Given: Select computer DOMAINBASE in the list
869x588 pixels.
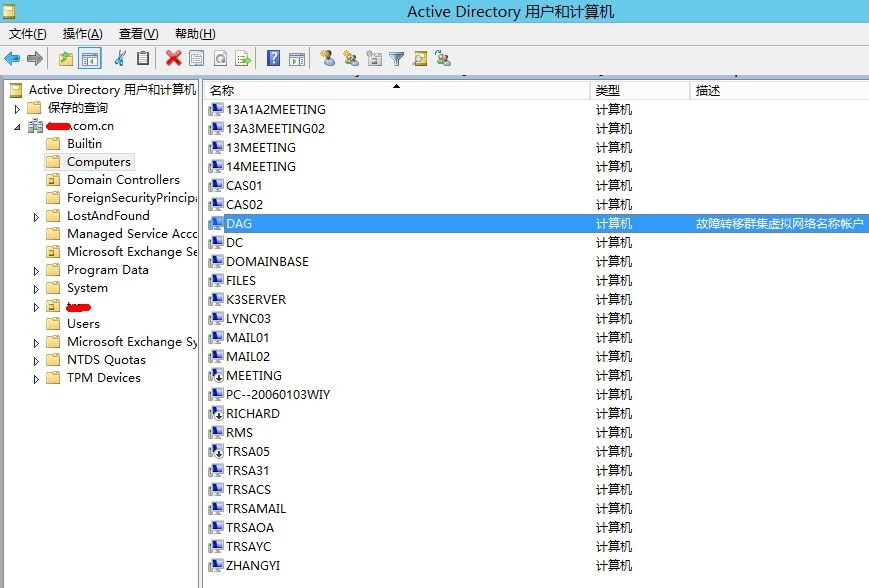Looking at the screenshot, I should click(x=267, y=262).
